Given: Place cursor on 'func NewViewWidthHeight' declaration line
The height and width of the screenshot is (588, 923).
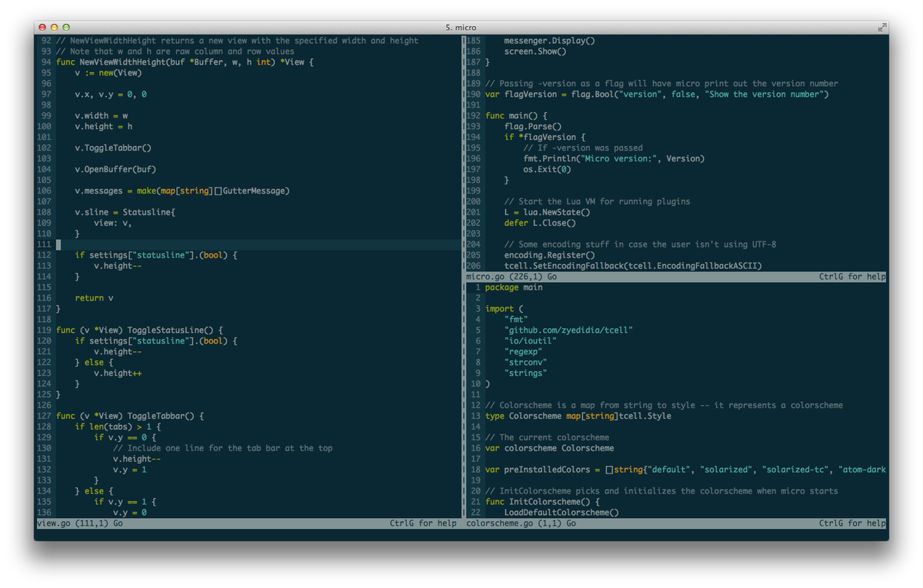Looking at the screenshot, I should 185,62.
